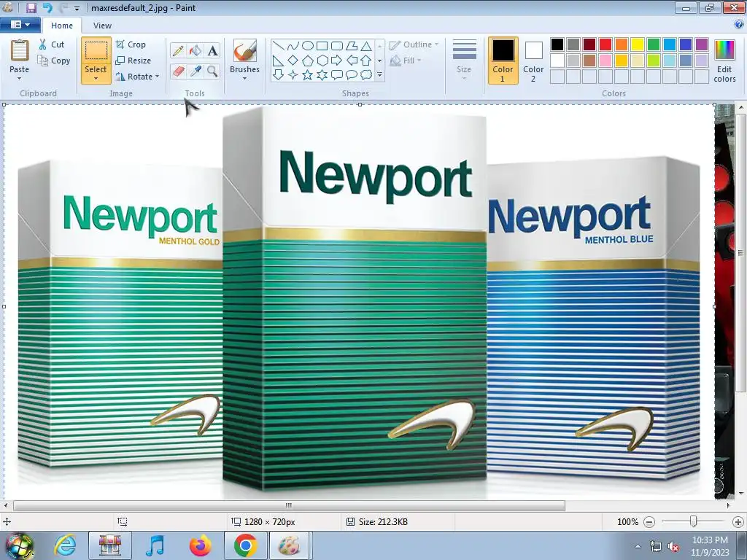The height and width of the screenshot is (560, 747).
Task: Switch to the View tab
Action: pos(102,26)
